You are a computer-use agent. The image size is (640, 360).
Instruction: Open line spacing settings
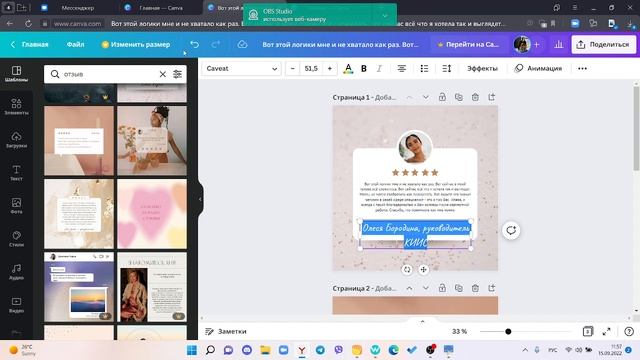[447, 69]
